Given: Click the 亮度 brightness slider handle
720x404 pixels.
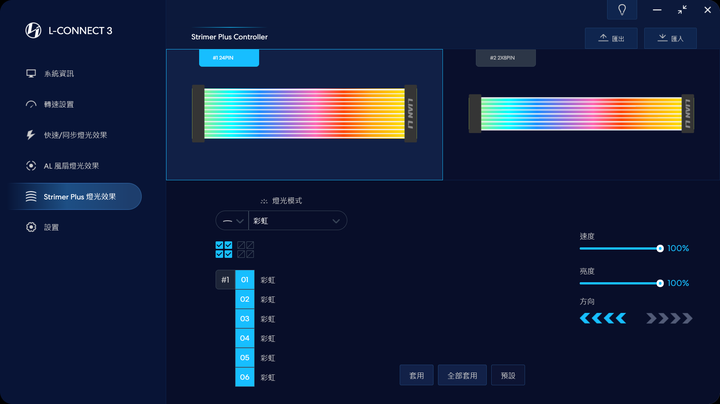Looking at the screenshot, I should coord(660,283).
